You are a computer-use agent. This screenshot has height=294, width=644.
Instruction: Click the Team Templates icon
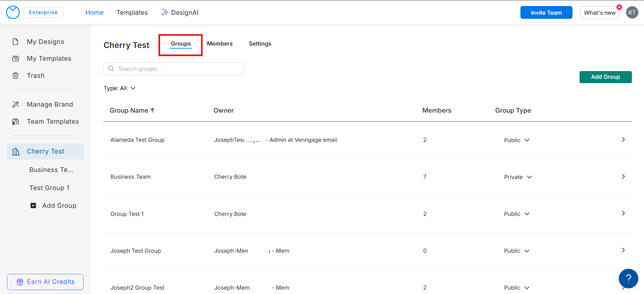15,121
